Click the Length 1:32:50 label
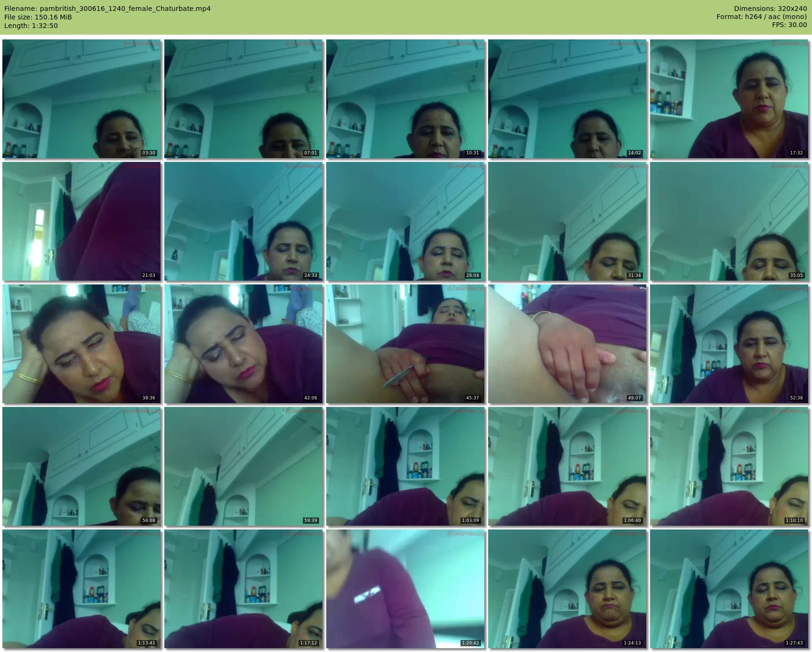The width and height of the screenshot is (812, 652). 31,26
